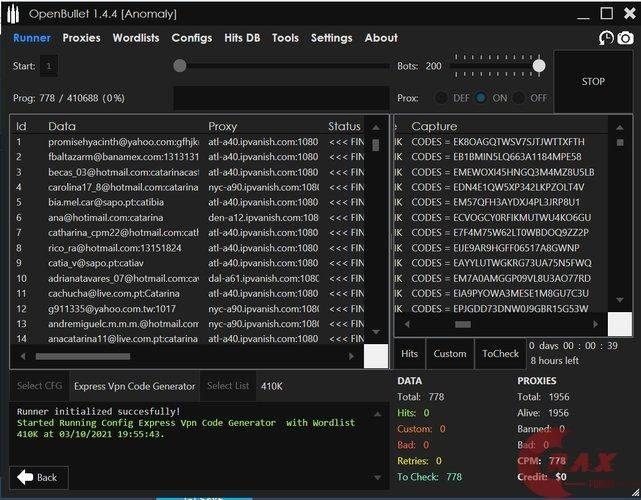Select the OFF proxy mode option

520,98
